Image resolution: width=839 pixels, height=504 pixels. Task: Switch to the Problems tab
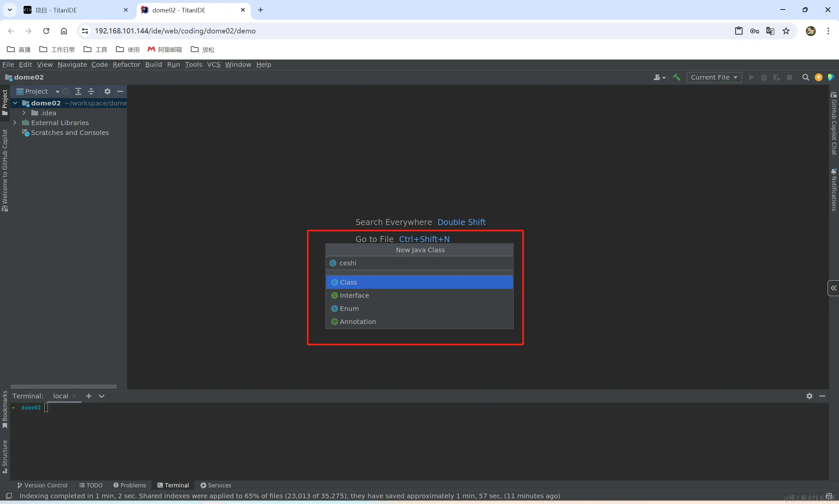click(x=129, y=485)
